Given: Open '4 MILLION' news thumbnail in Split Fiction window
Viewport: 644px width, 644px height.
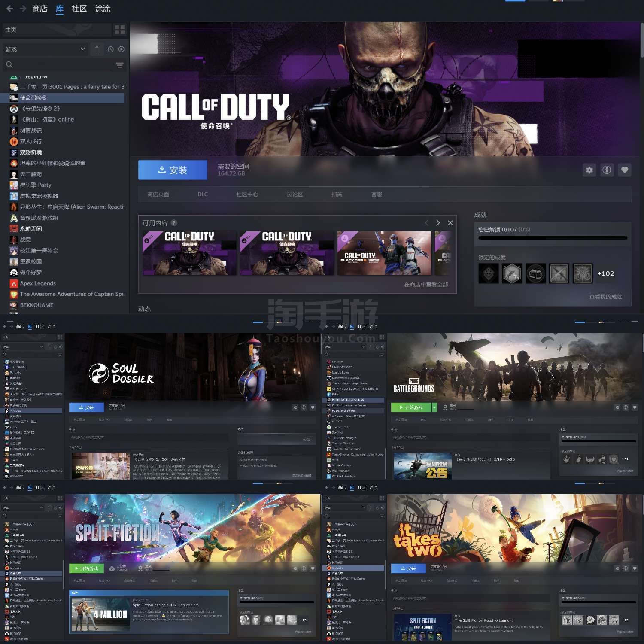Looking at the screenshot, I should [x=100, y=614].
